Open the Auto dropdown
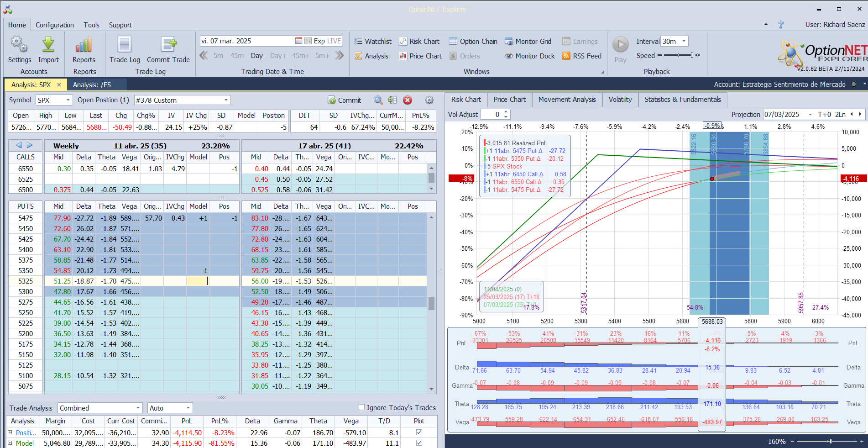Viewport: 868px width, 448px height. (188, 408)
